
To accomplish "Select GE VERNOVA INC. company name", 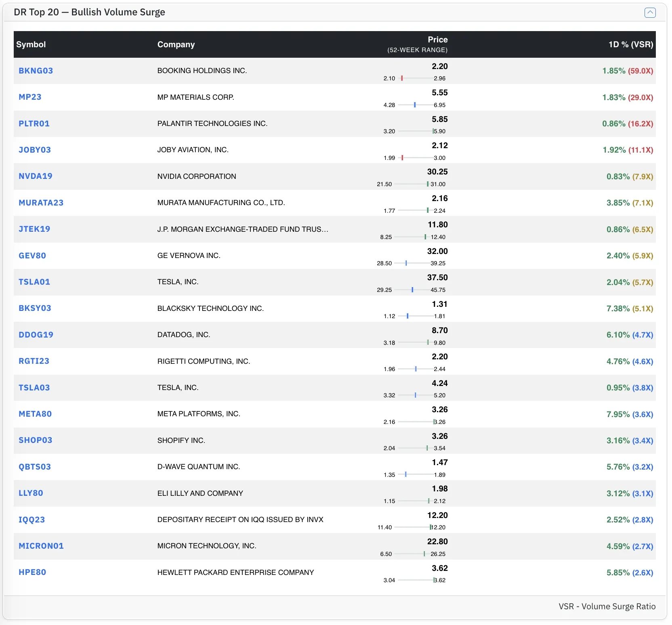I will (x=189, y=256).
